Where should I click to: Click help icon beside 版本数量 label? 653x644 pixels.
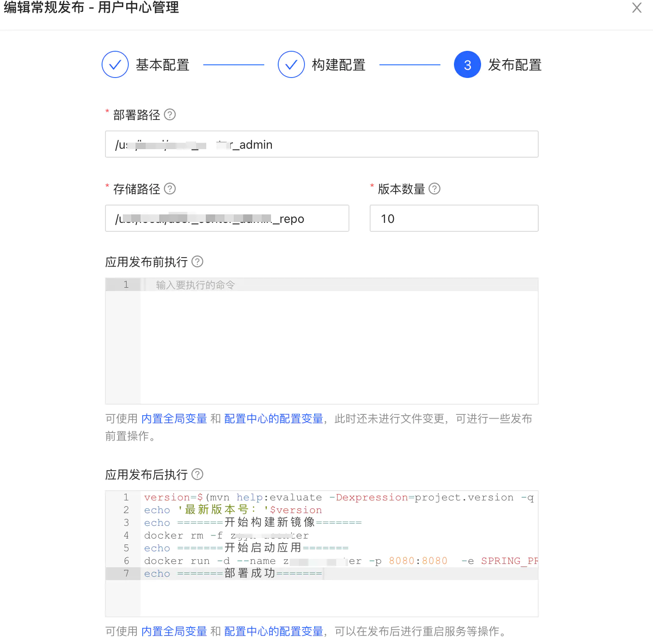434,189
